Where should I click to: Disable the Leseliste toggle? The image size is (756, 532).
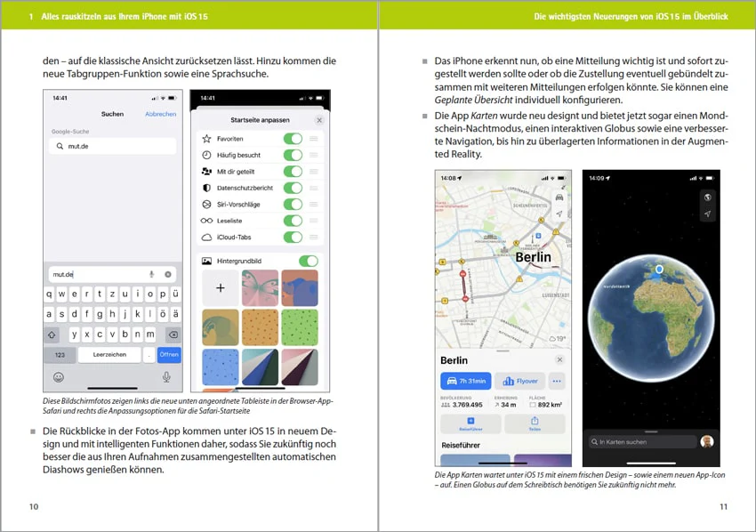294,221
